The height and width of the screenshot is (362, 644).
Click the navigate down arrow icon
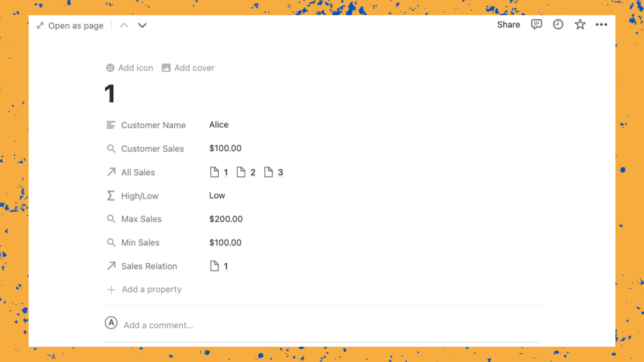(x=142, y=25)
